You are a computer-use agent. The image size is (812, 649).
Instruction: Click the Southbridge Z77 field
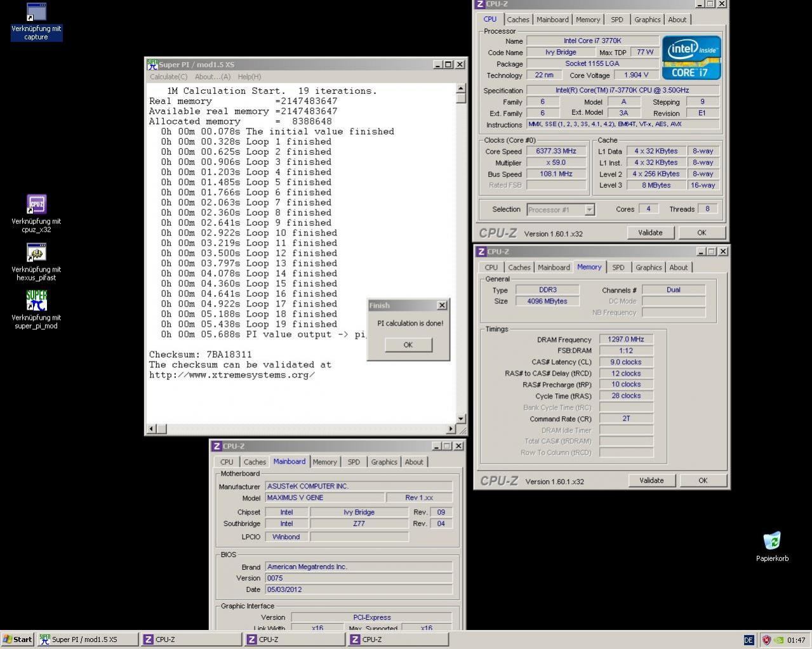click(359, 523)
